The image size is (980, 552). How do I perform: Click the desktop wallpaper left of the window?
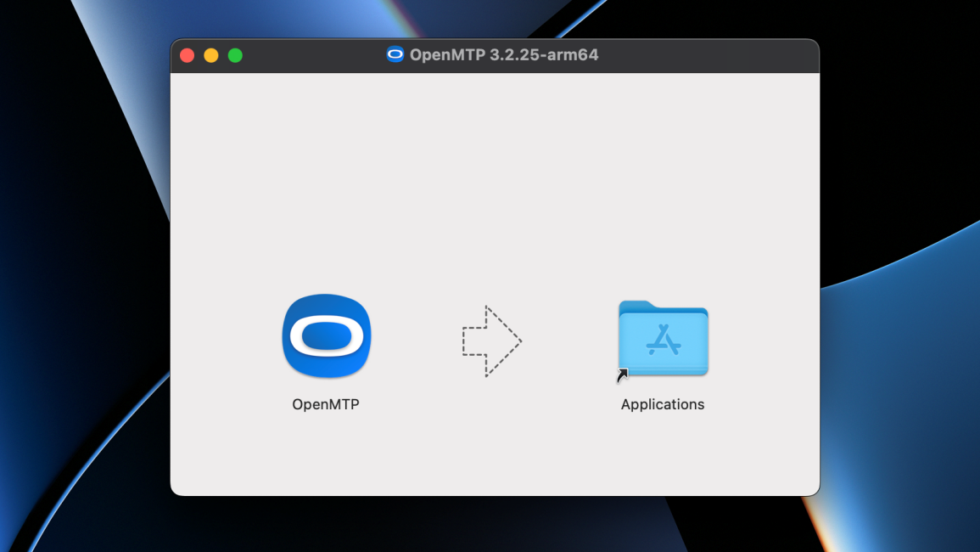coord(85,276)
